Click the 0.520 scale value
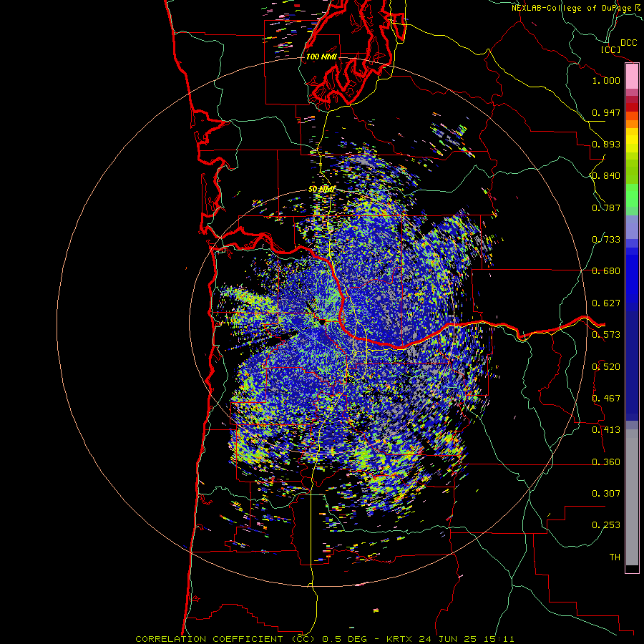 pyautogui.click(x=606, y=367)
